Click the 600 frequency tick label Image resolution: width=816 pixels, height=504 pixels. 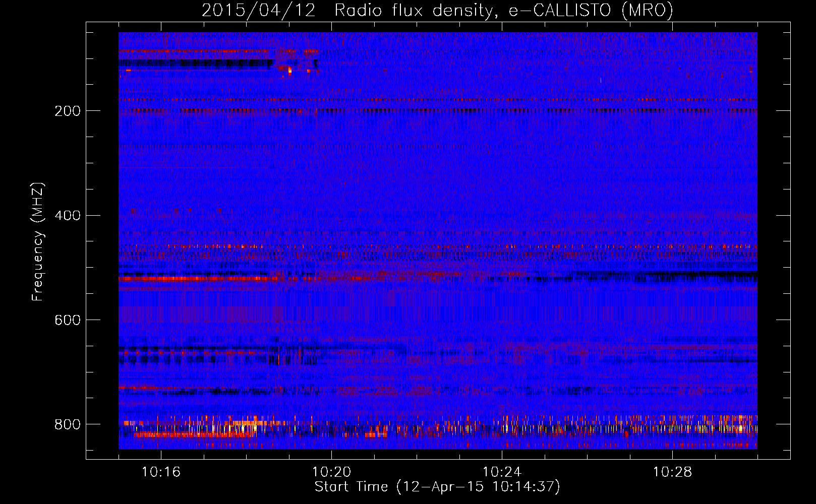point(68,321)
